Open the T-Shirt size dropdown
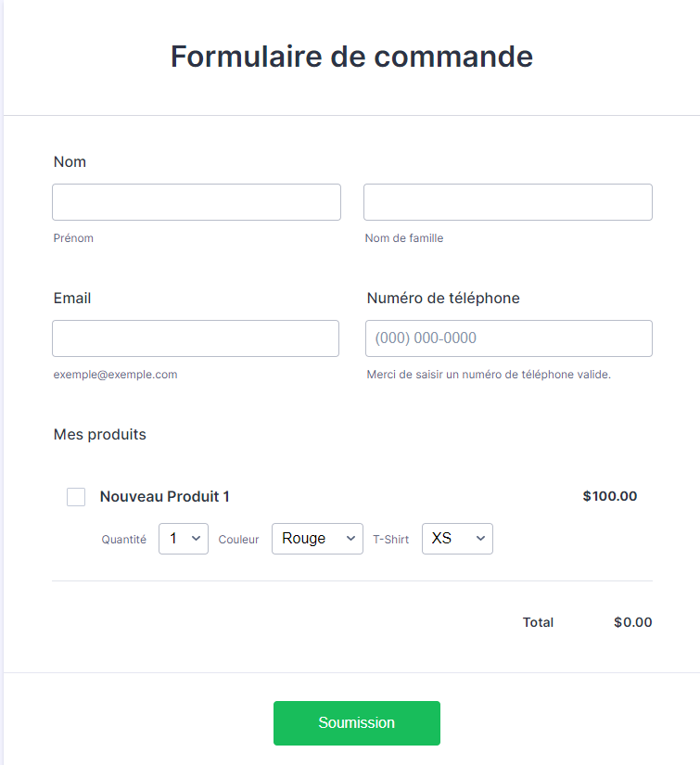Viewport: 700px width, 765px height. pos(457,539)
